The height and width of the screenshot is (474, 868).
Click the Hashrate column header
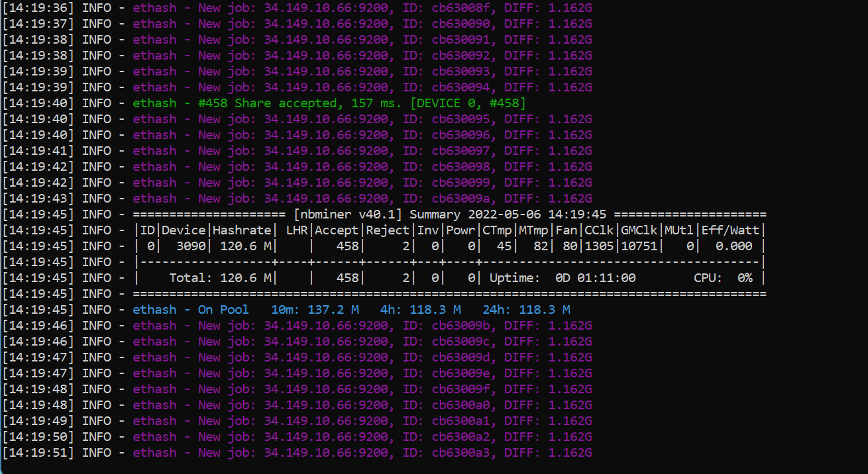(x=243, y=230)
